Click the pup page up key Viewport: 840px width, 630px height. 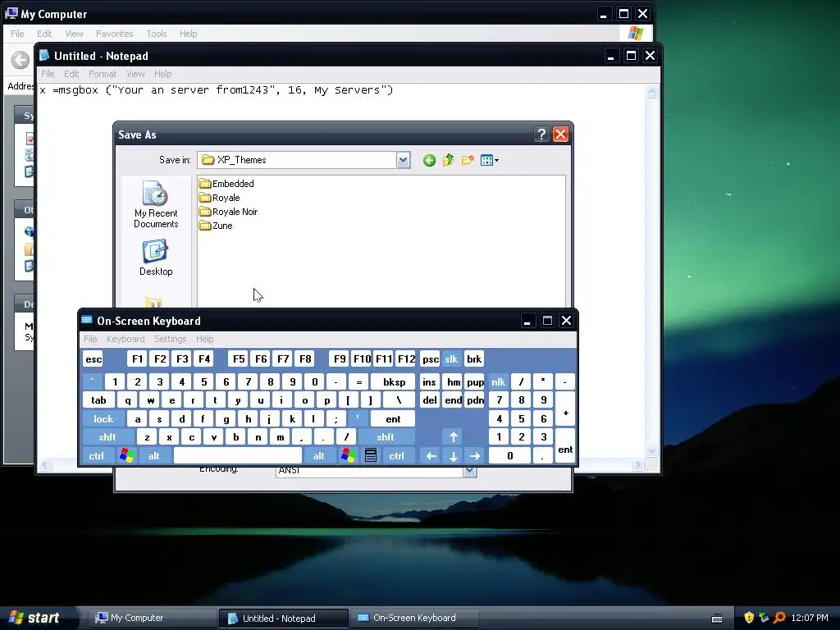click(475, 382)
